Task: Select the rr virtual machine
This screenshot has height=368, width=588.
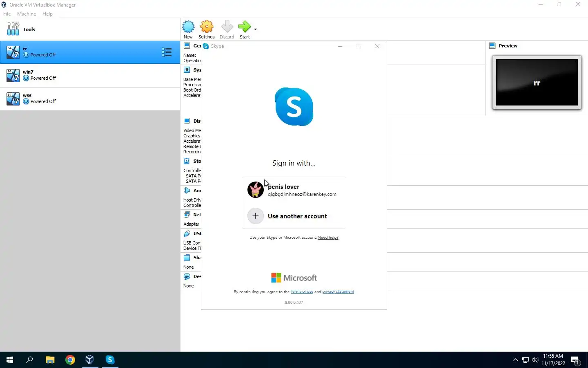Action: click(x=90, y=52)
